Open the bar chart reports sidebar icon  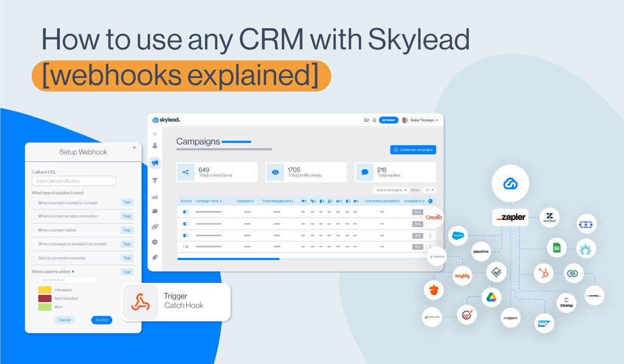(x=155, y=197)
